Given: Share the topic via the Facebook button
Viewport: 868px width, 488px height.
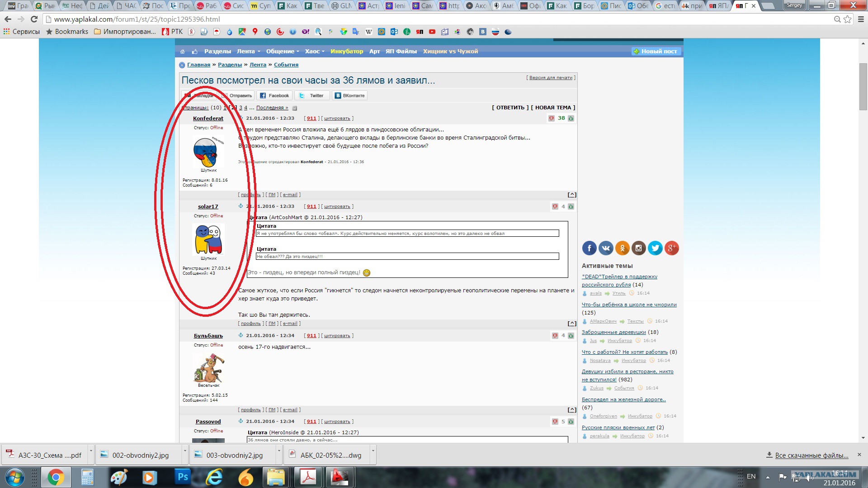Looking at the screenshot, I should click(x=274, y=95).
